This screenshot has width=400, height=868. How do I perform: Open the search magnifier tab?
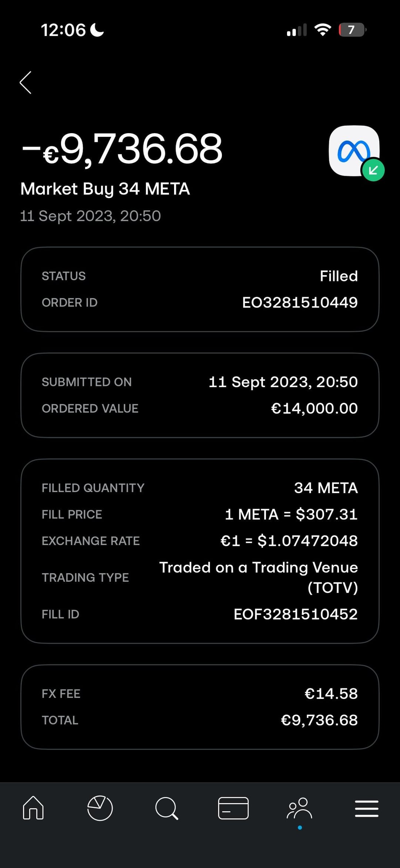167,808
